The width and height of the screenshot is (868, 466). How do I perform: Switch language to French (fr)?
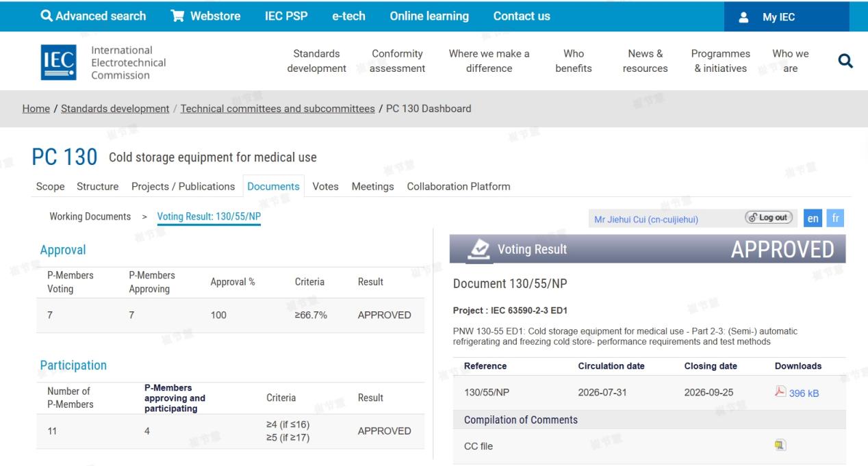835,218
